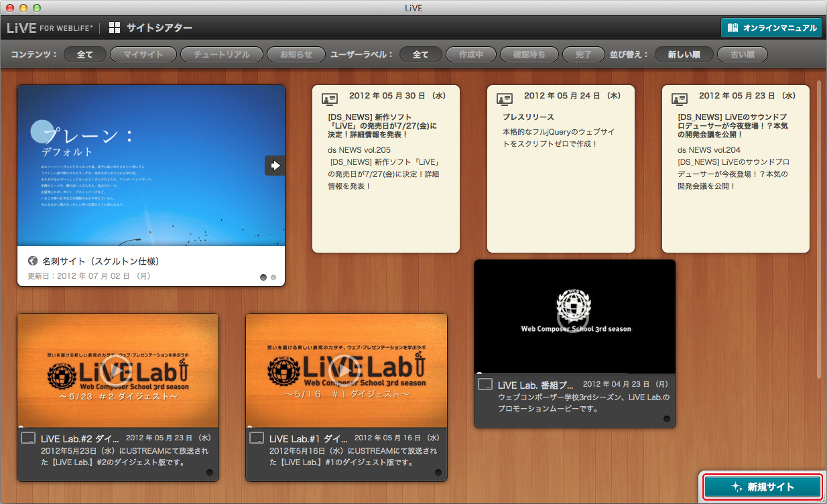Click the LiVE Lab. 番組プ... title text
Viewport: 827px width, 504px height.
(536, 385)
